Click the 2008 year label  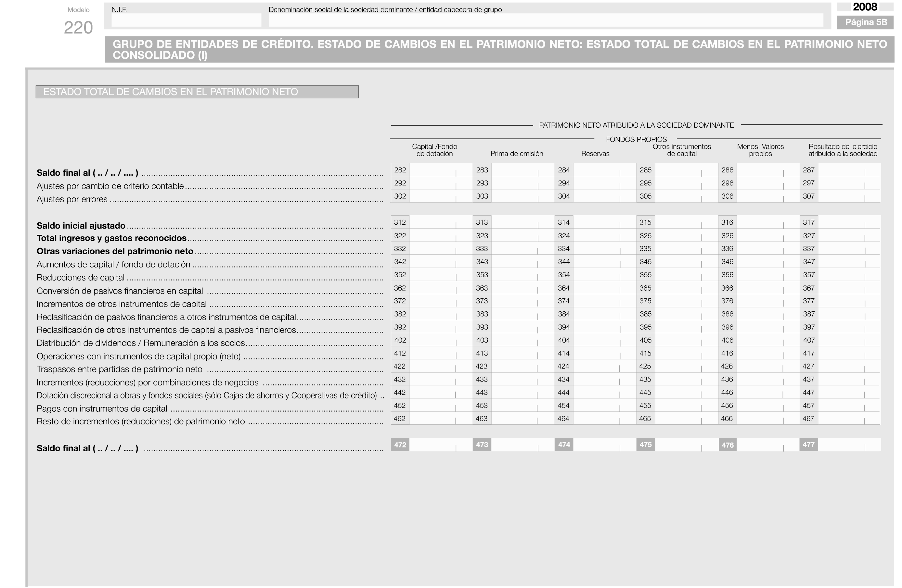click(865, 7)
